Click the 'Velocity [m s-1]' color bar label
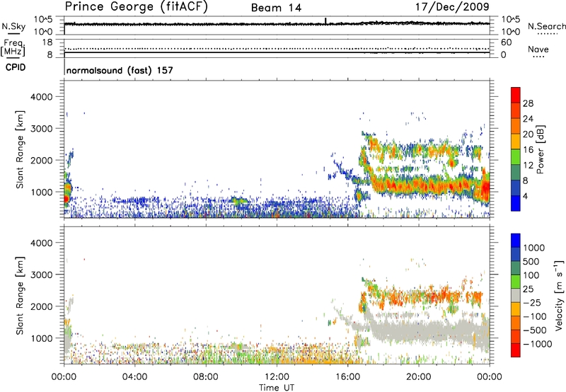The image size is (566, 392). pyautogui.click(x=559, y=295)
